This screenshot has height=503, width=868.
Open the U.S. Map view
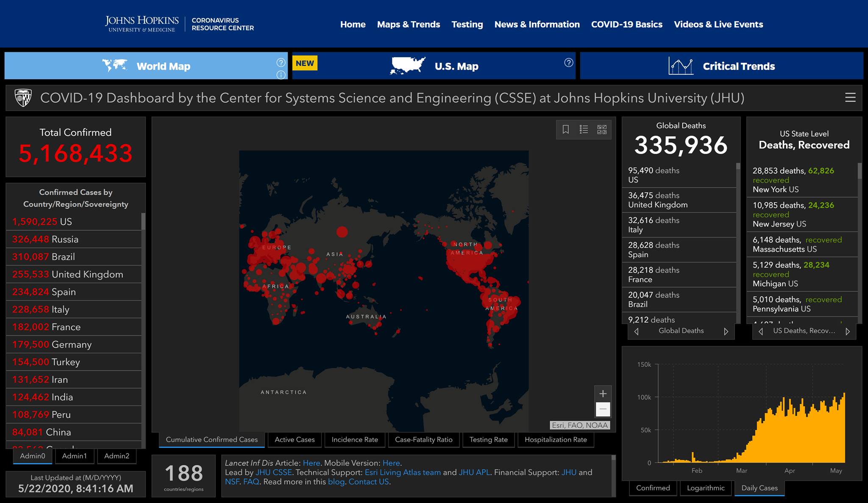click(434, 66)
